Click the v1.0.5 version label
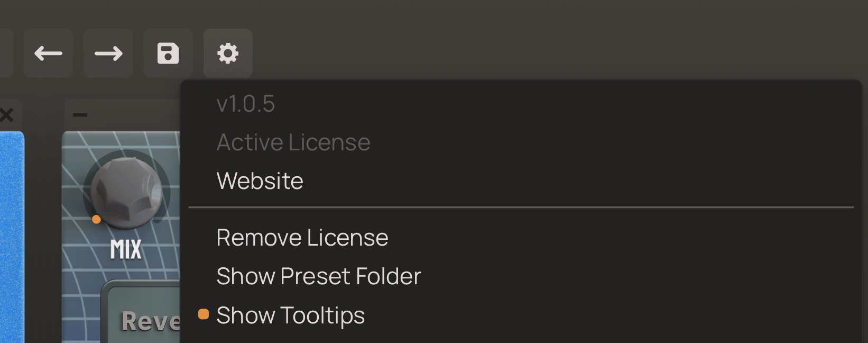This screenshot has width=868, height=343. tap(245, 104)
